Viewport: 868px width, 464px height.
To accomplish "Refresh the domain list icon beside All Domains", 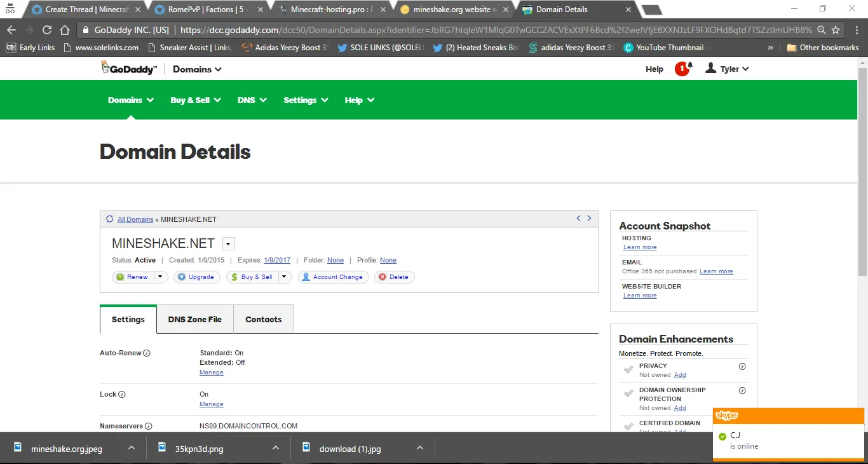I will [109, 219].
